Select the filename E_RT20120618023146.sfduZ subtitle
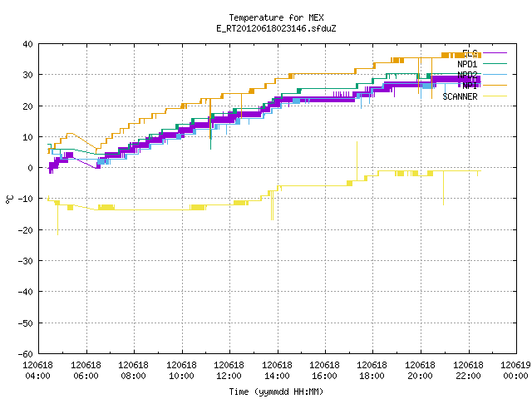532x399 pixels. click(x=276, y=28)
